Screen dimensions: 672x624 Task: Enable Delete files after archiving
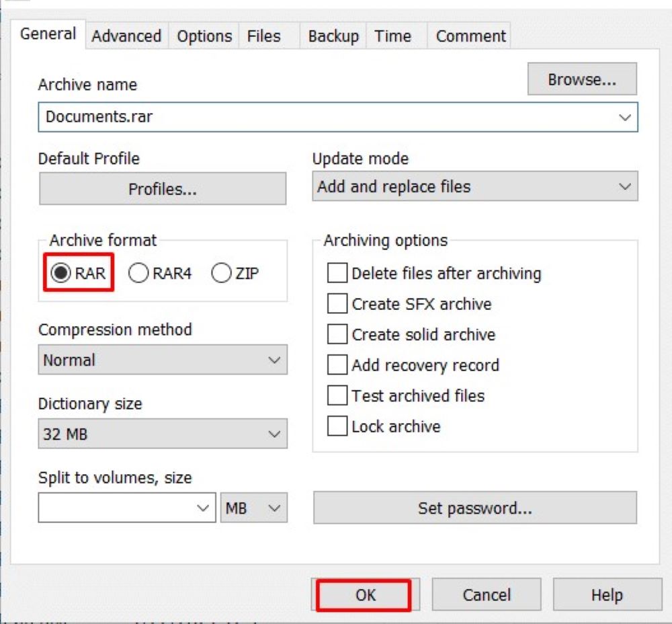[337, 274]
